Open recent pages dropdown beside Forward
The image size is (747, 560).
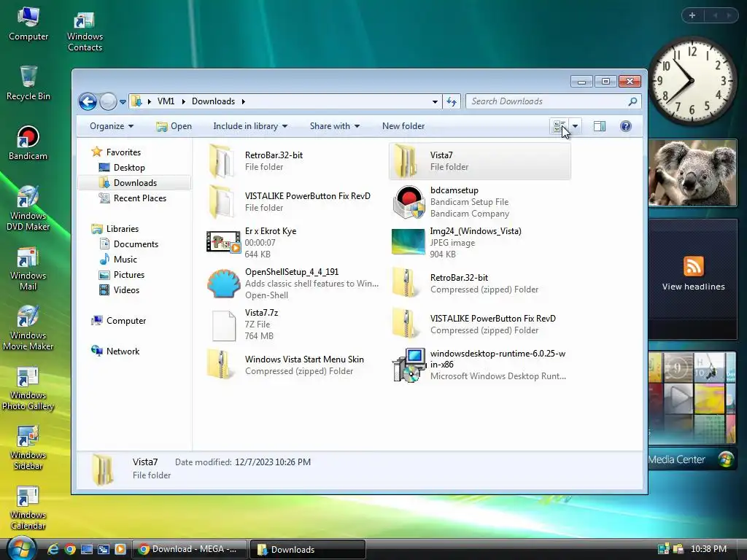pyautogui.click(x=123, y=101)
